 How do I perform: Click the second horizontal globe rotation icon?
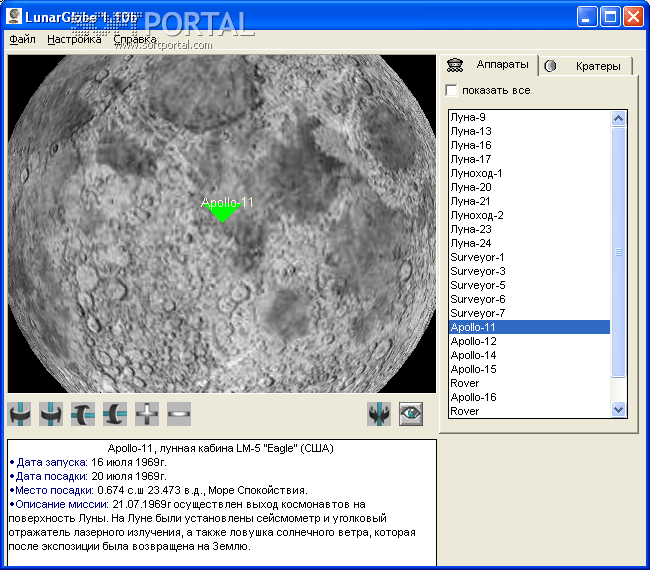[x=52, y=413]
